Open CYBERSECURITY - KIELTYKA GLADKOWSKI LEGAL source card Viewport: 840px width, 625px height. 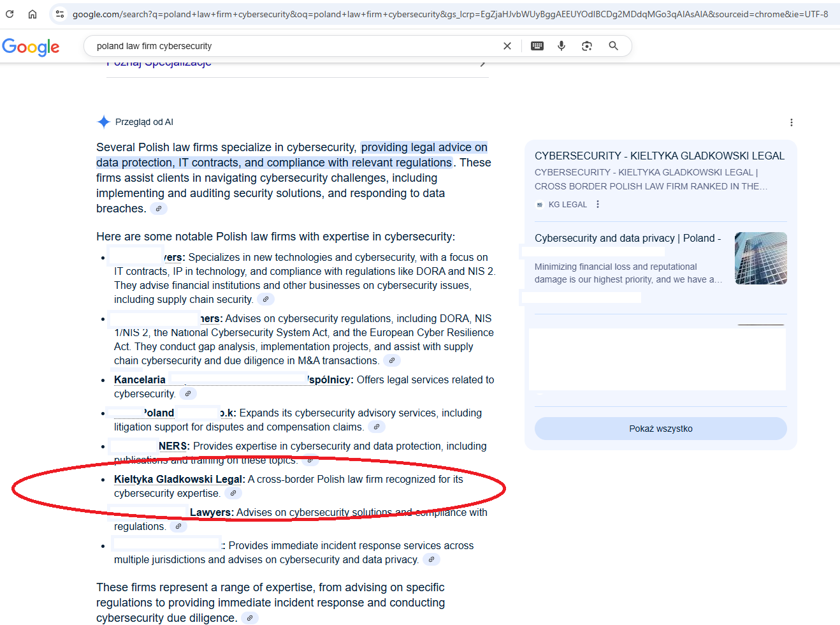659,156
